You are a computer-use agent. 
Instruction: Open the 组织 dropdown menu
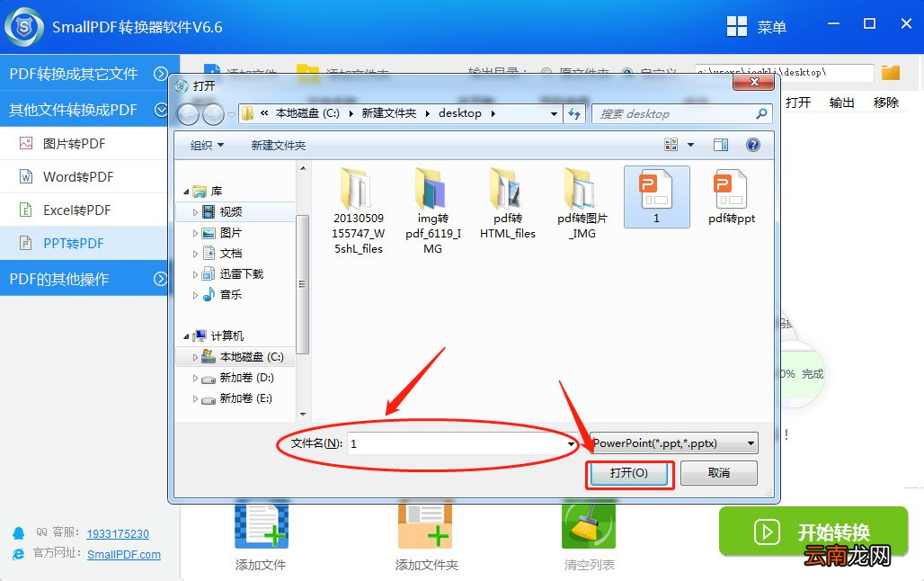(207, 145)
